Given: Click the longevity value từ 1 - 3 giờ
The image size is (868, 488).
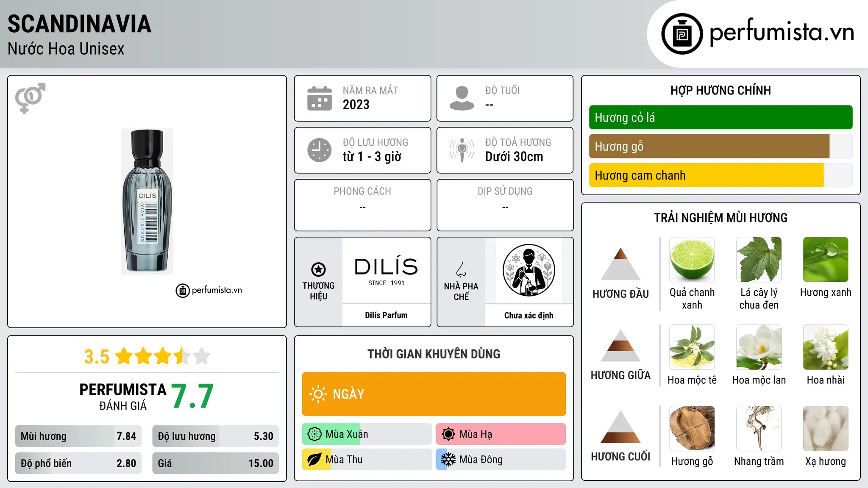Looking at the screenshot, I should (x=372, y=157).
